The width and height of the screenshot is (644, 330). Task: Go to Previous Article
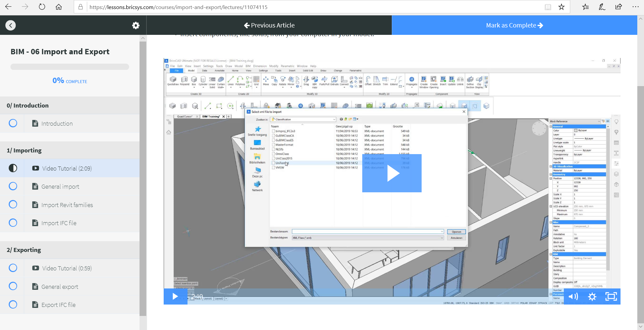269,25
